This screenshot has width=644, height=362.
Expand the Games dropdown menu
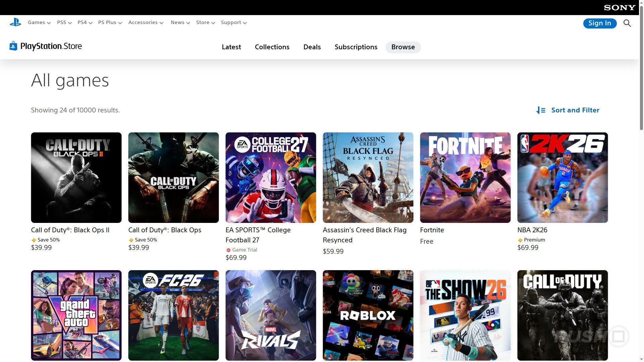click(x=39, y=22)
